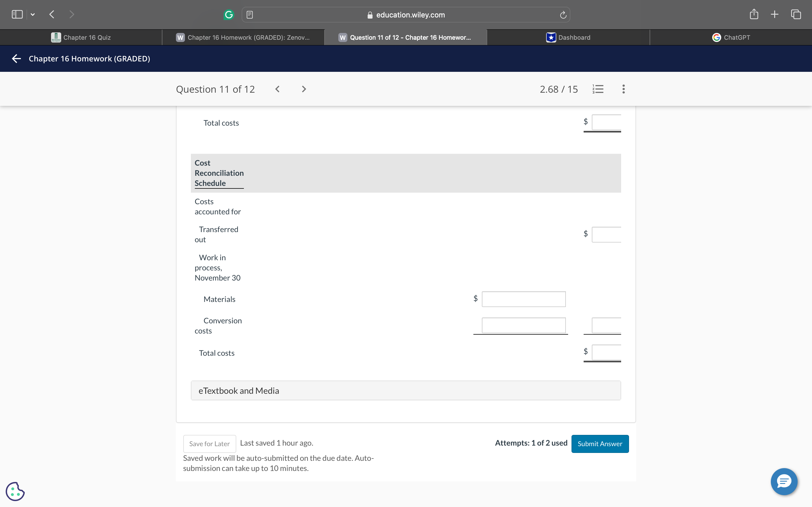Screen dimensions: 812x507
Task: Go to next question chevron
Action: (x=304, y=89)
